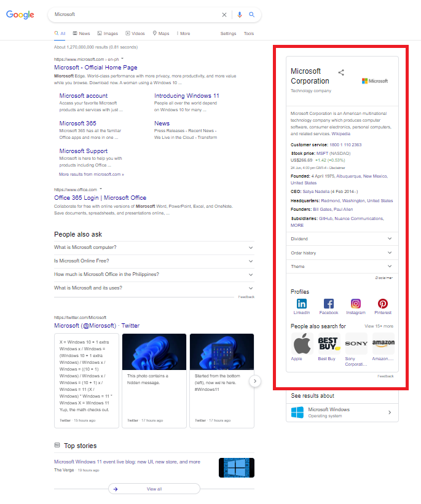Open Instagram profile icon
This screenshot has width=421, height=504.
pyautogui.click(x=356, y=304)
